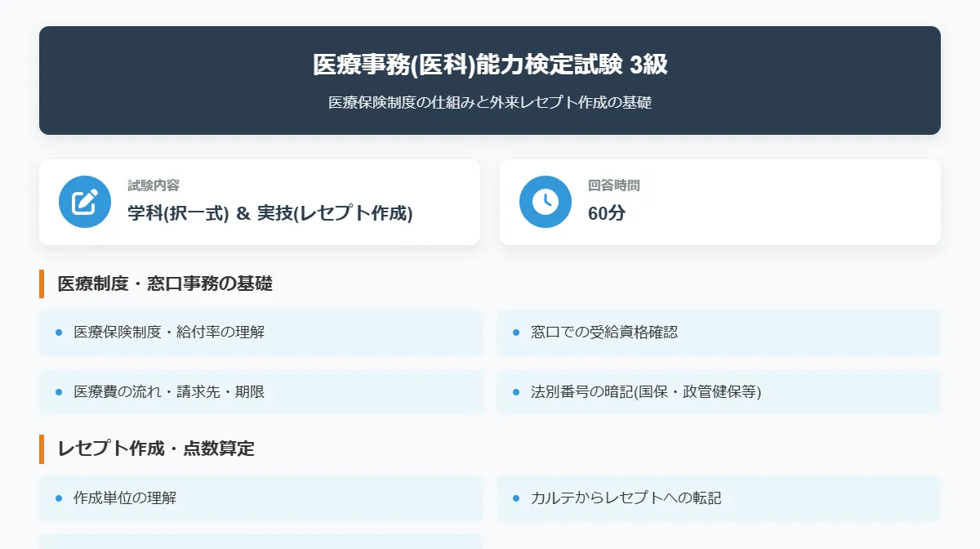Click the subtitle 医療保険制度の仕組みと外来レセプト作成の基礎
980x549 pixels.
click(x=490, y=103)
